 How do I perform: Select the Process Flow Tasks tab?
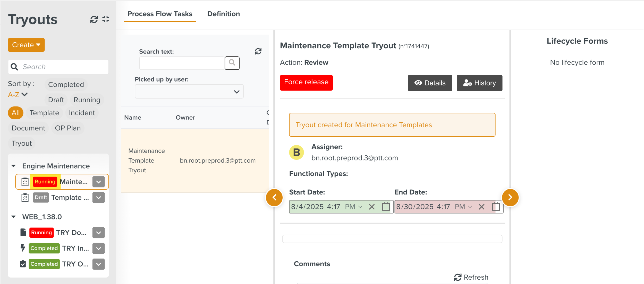(x=160, y=14)
